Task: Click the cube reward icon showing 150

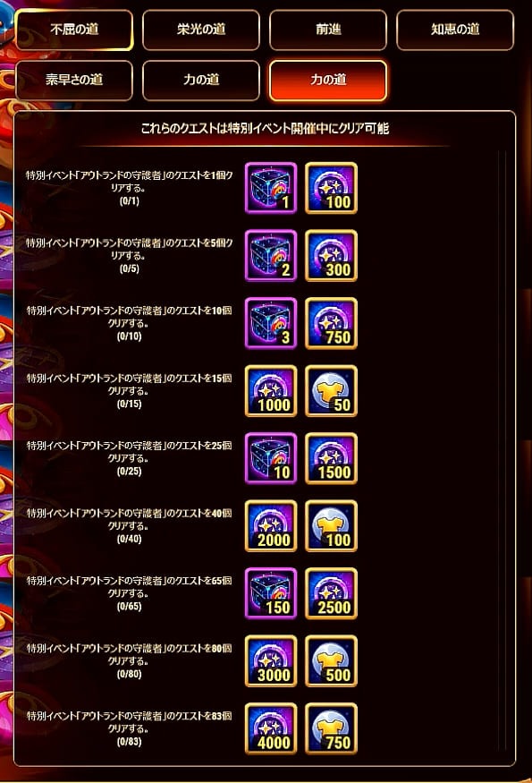Action: [x=271, y=594]
